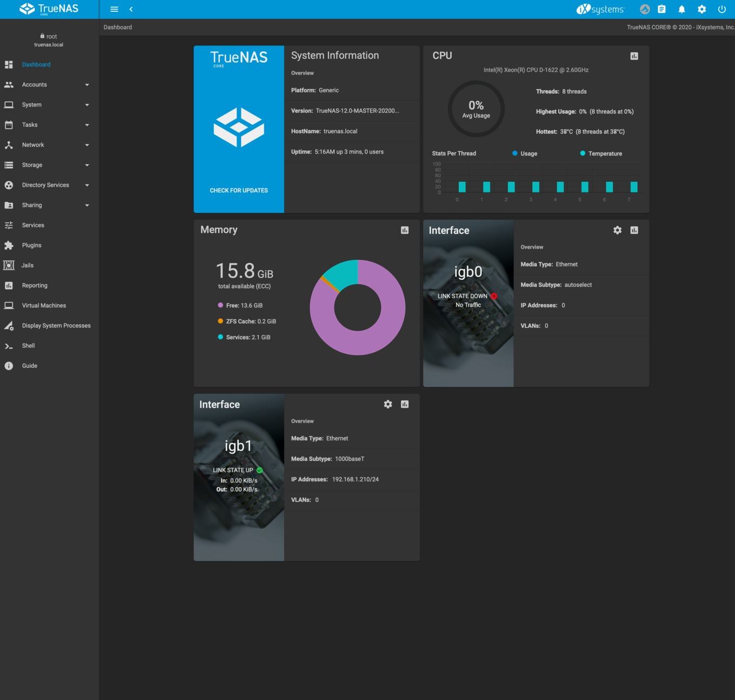Expand the Storage menu arrow
The height and width of the screenshot is (700, 735).
87,165
